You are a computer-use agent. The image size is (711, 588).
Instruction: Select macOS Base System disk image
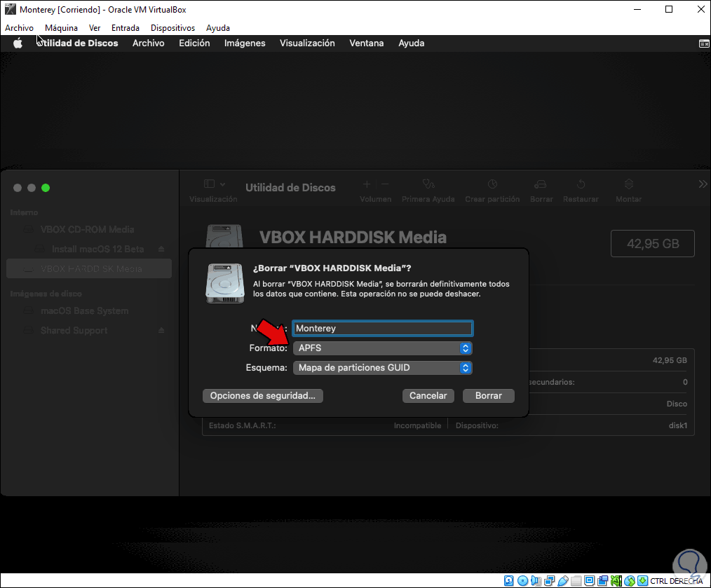[x=84, y=311]
